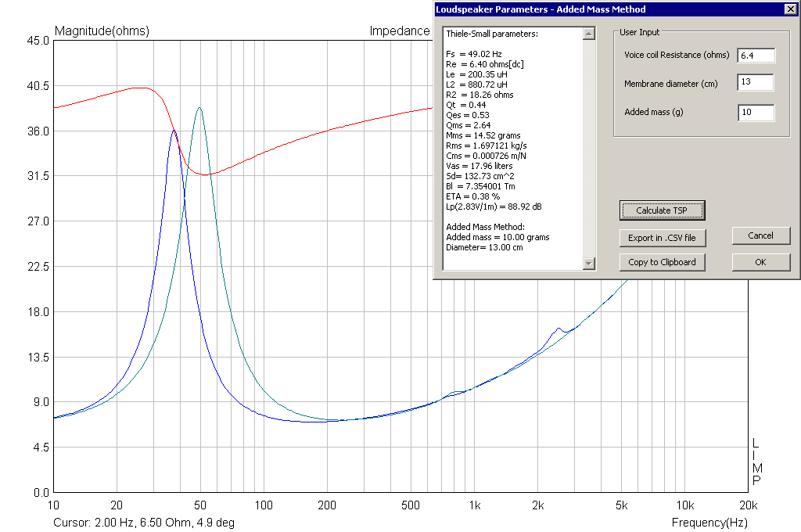801x532 pixels.
Task: Click the Lp(2.83V/1m) result line
Action: point(494,207)
